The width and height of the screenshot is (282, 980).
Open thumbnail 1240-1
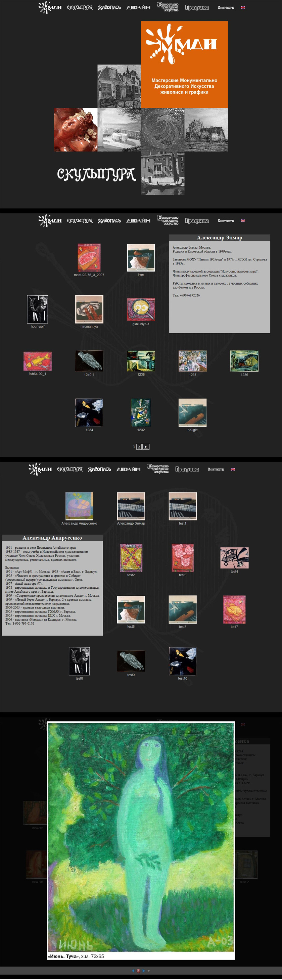click(x=89, y=361)
